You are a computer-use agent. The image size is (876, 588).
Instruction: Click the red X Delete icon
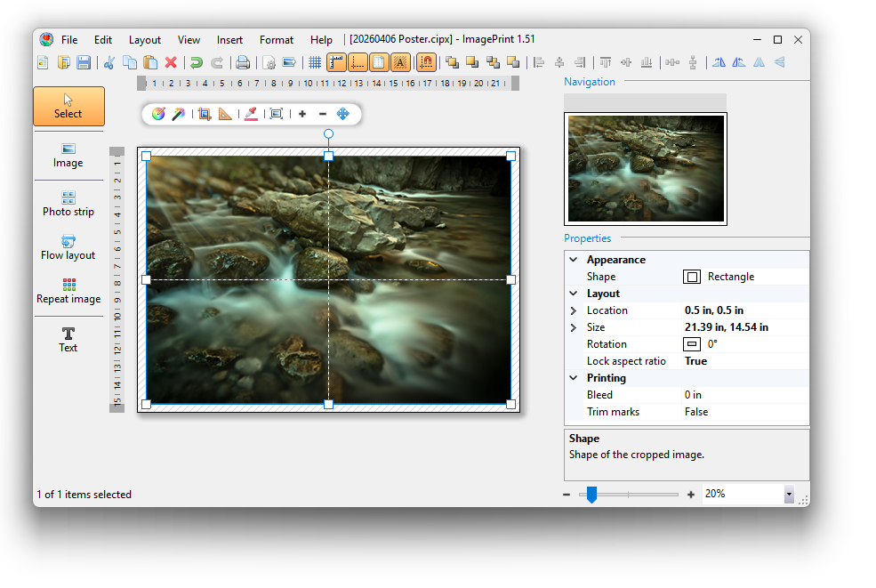click(171, 62)
